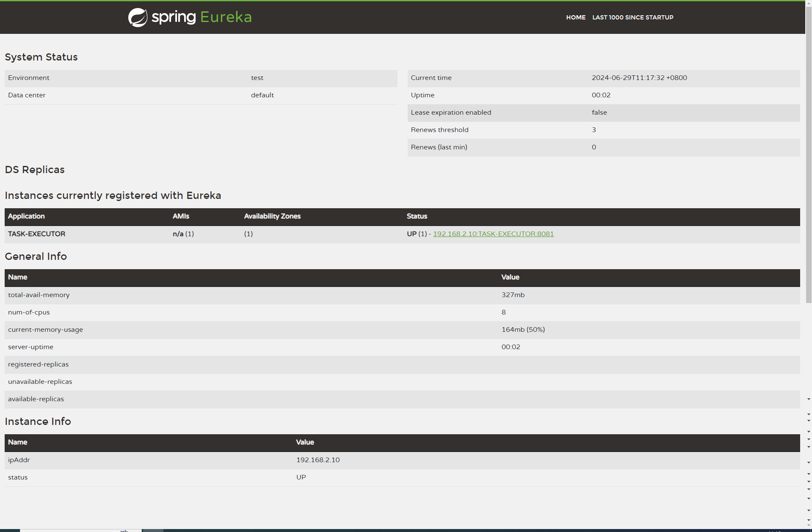
Task: Select the total-avail-memory value 327mb
Action: tap(513, 295)
